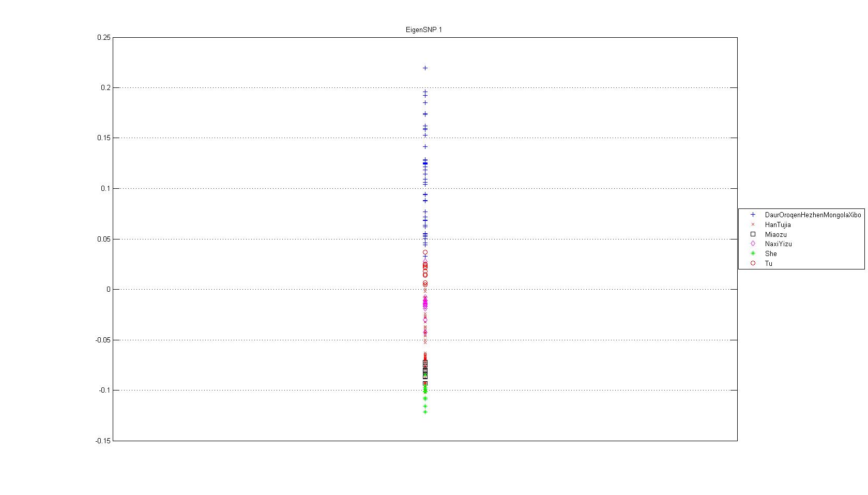868x495 pixels.
Task: Click the She legend label
Action: pyautogui.click(x=771, y=253)
